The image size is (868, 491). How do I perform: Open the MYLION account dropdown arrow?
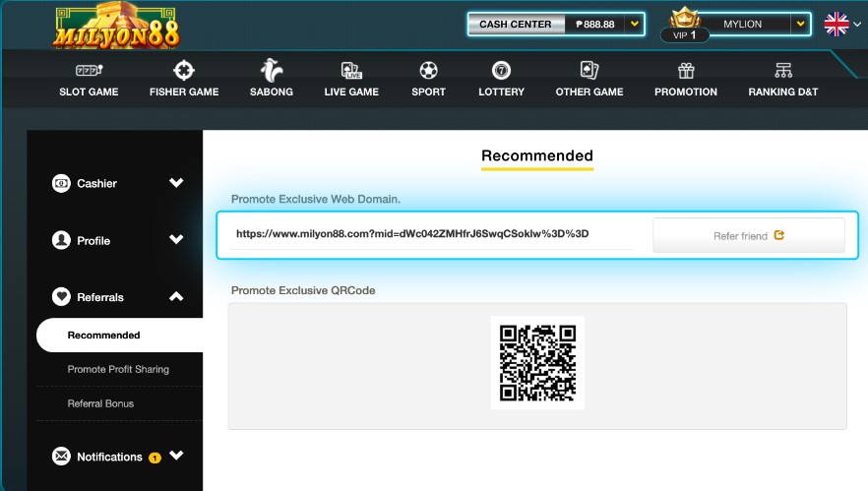tap(800, 24)
